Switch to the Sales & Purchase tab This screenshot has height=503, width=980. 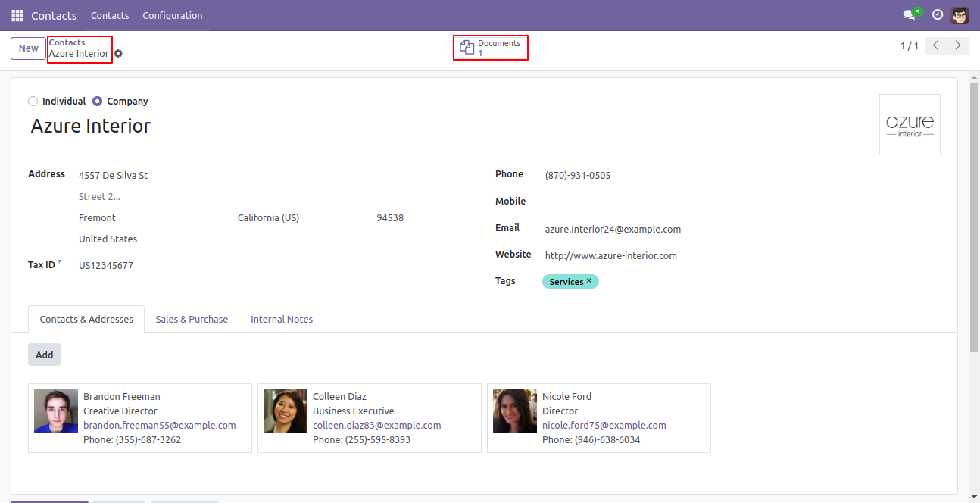pyautogui.click(x=192, y=319)
